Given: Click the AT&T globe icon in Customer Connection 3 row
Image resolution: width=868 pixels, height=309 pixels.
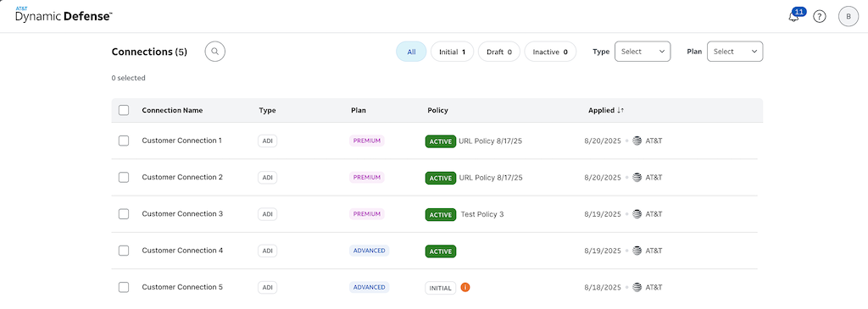Looking at the screenshot, I should 637,214.
